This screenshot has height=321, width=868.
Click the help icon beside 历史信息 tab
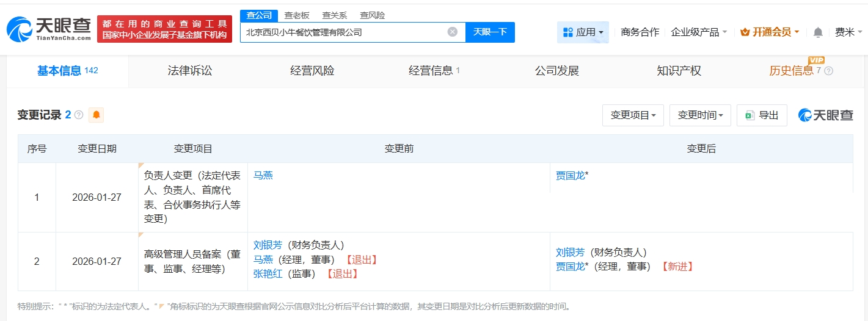[828, 71]
